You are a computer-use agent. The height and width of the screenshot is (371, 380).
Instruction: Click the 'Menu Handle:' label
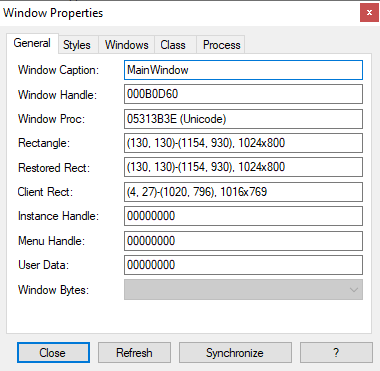click(x=51, y=241)
